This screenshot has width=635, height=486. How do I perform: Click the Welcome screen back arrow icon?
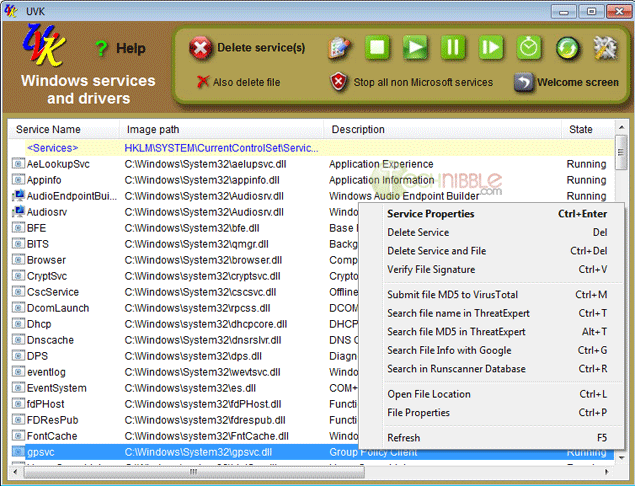524,82
